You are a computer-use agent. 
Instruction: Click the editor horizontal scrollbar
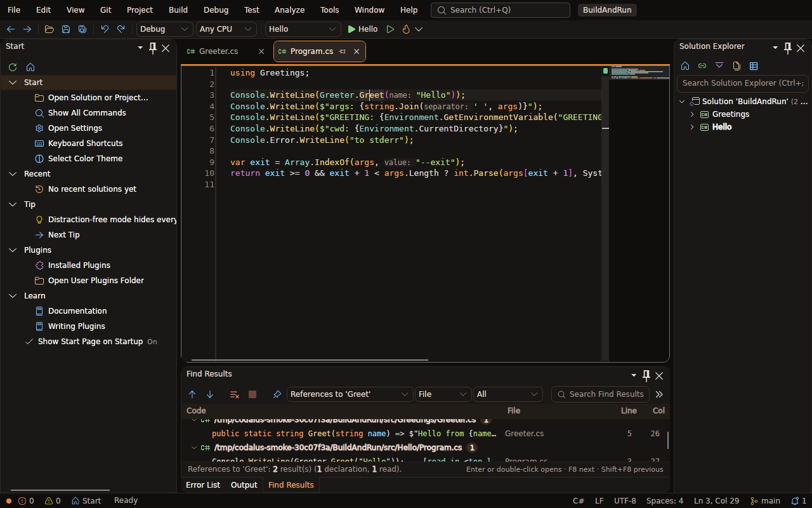(310, 360)
